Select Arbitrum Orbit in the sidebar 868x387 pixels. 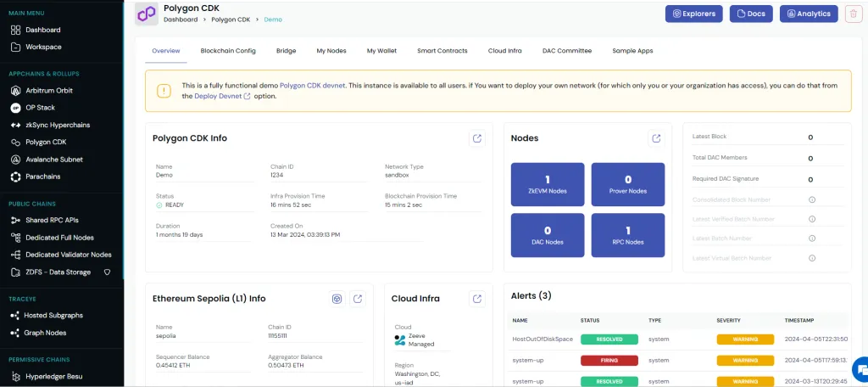click(42, 90)
